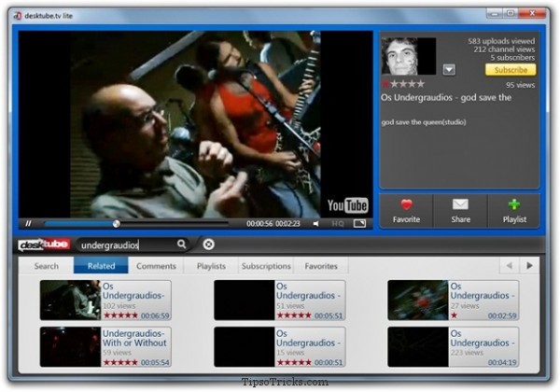
Task: Subscribe to the channel
Action: tap(511, 70)
